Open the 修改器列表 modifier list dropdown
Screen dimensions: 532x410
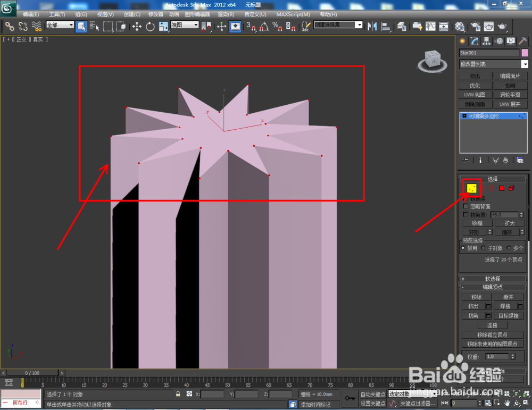click(x=494, y=64)
